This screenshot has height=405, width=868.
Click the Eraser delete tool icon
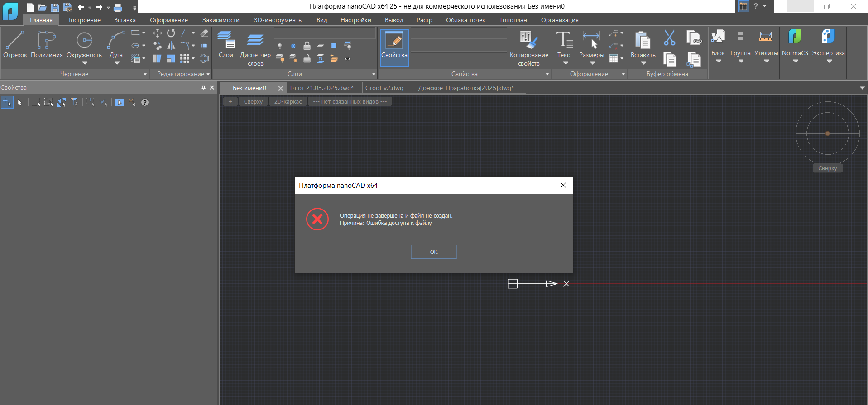pos(204,33)
